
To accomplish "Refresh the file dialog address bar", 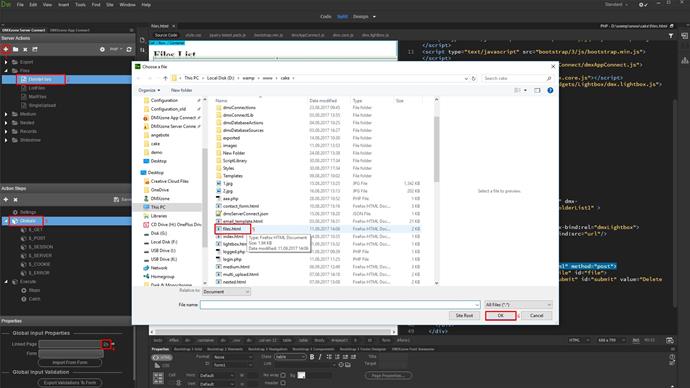I will coord(473,78).
